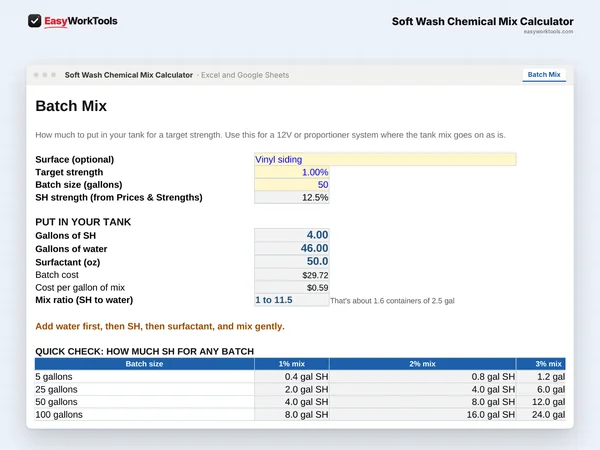
Task: Select the 0.8 gal SH cell
Action: [422, 377]
